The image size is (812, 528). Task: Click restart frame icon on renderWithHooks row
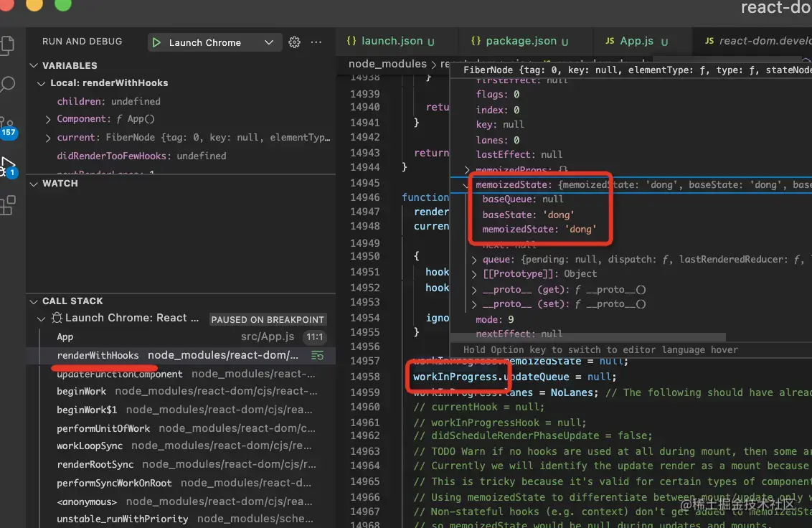click(317, 355)
